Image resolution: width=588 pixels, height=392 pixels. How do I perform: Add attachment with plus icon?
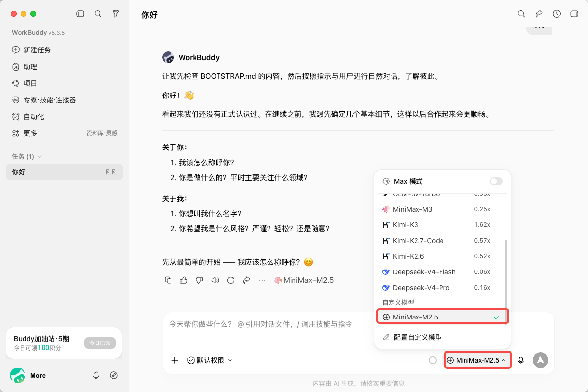point(175,360)
